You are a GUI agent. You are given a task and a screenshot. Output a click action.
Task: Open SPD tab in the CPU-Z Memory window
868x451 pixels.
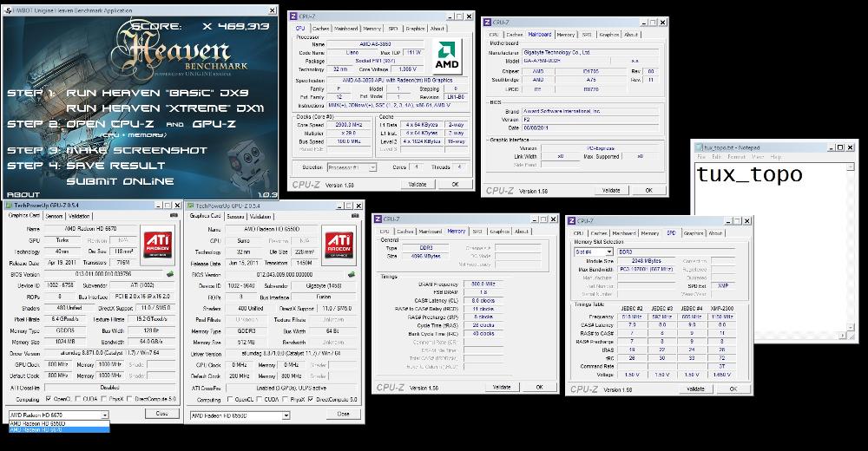477,232
